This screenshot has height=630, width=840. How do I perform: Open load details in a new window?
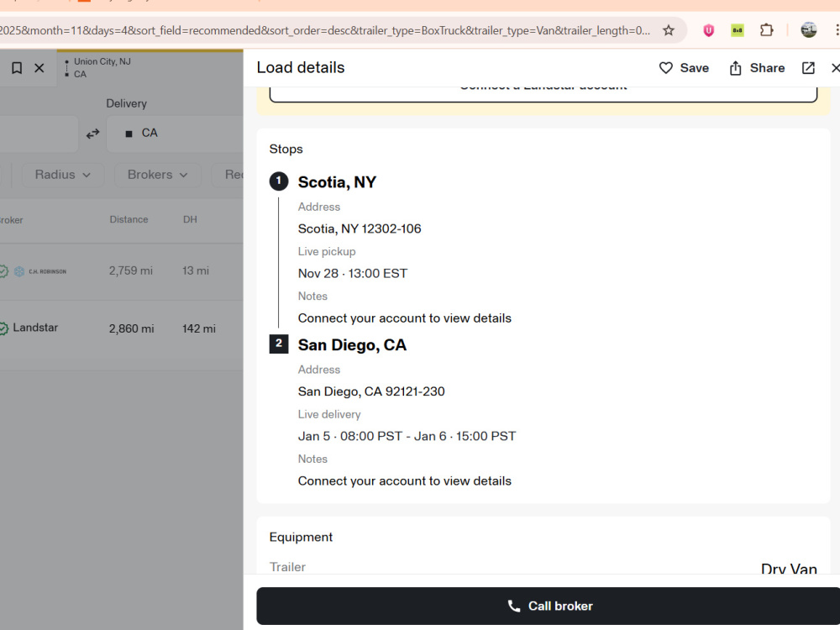coord(808,68)
